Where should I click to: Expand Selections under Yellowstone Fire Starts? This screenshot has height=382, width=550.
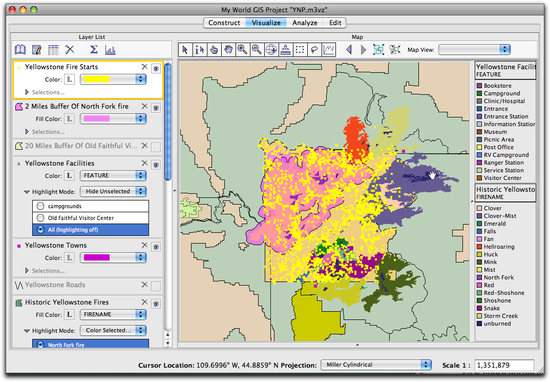pos(27,92)
